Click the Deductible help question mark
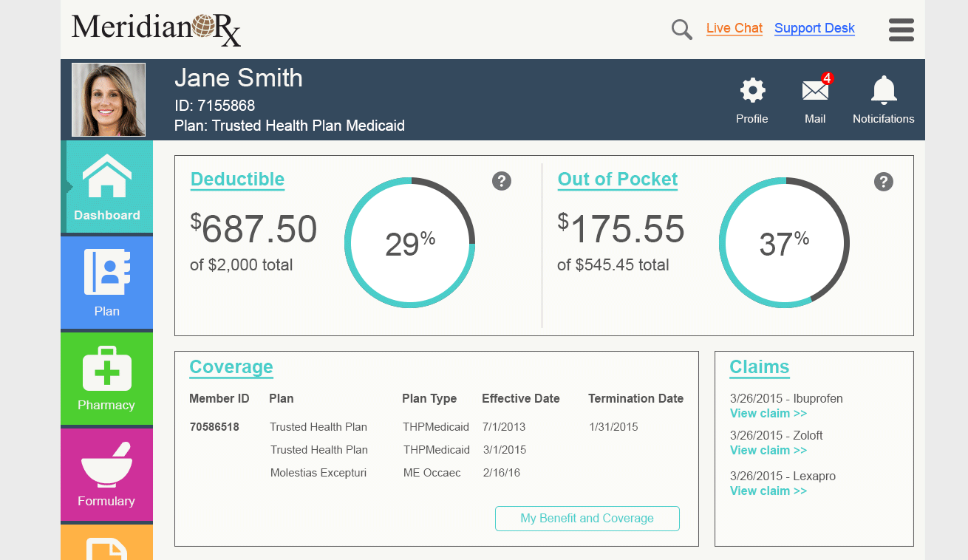 502,181
